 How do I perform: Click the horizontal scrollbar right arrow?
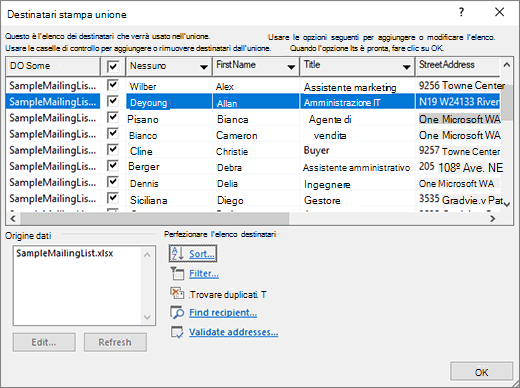pos(492,218)
